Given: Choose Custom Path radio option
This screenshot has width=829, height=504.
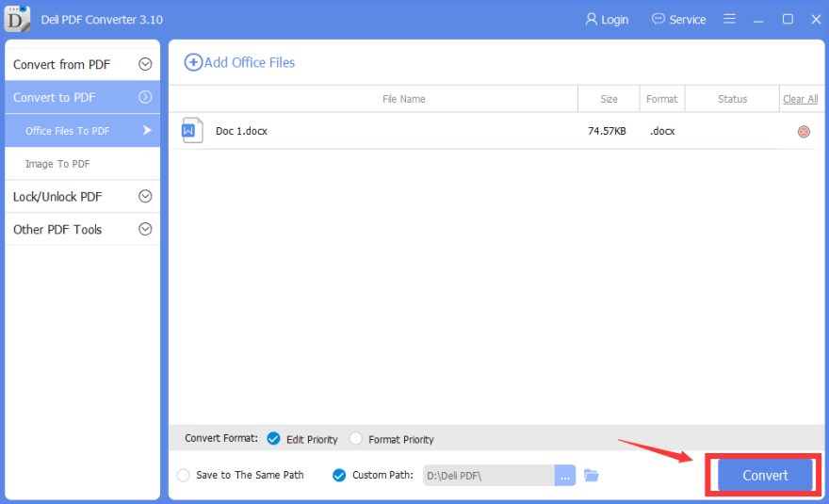Looking at the screenshot, I should 339,475.
